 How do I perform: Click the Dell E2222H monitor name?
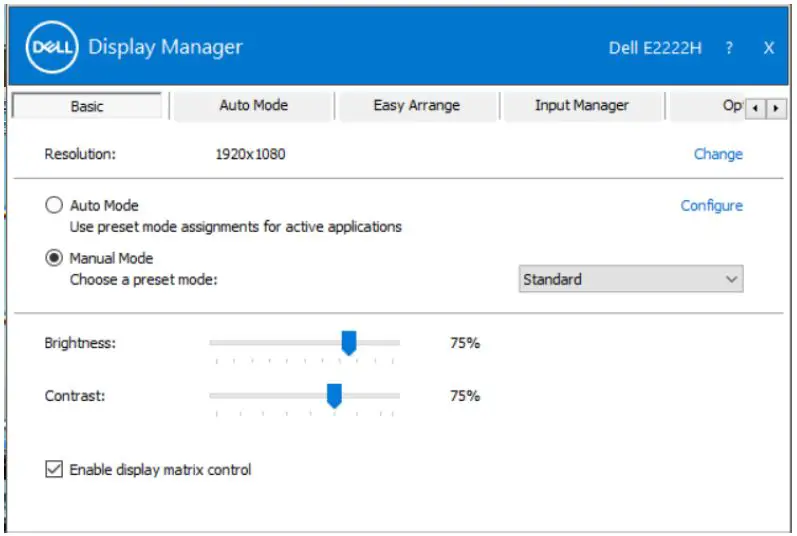point(655,48)
